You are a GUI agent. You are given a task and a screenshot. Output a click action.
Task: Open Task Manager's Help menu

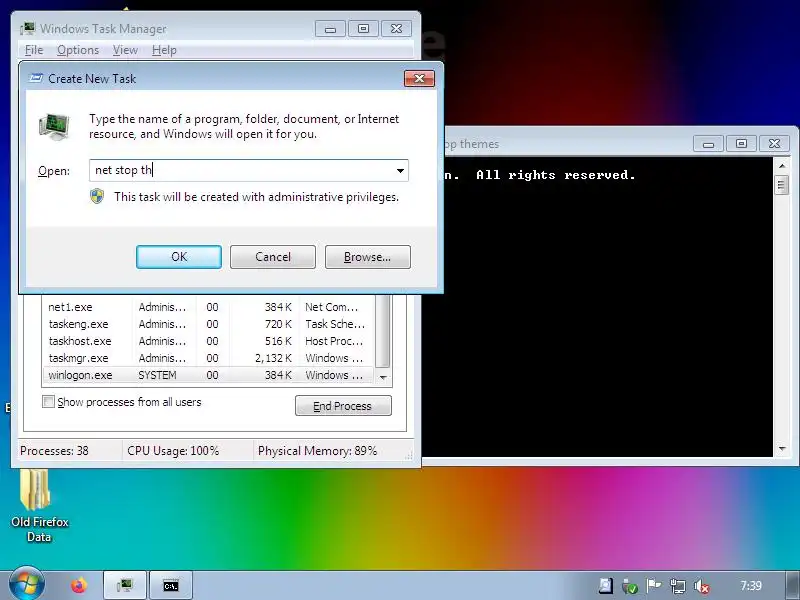[x=164, y=50]
